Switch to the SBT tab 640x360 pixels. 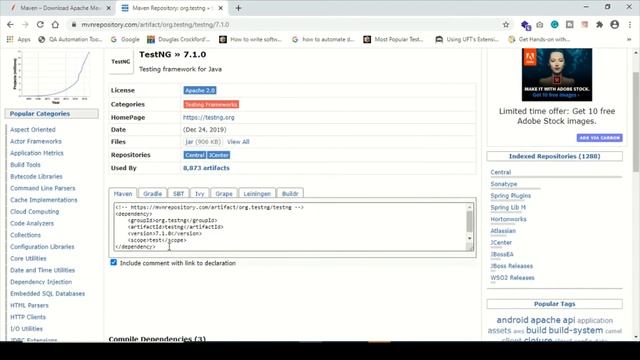[178, 193]
